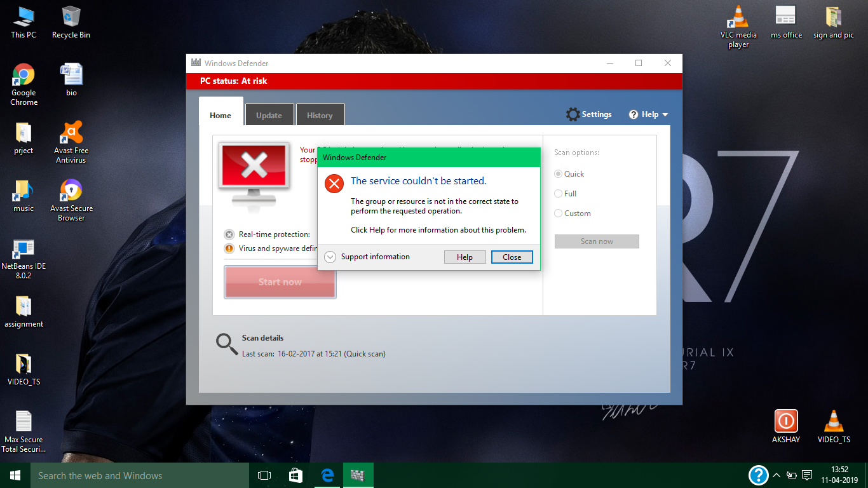Switch to the History tab
The height and width of the screenshot is (488, 868).
[x=320, y=115]
